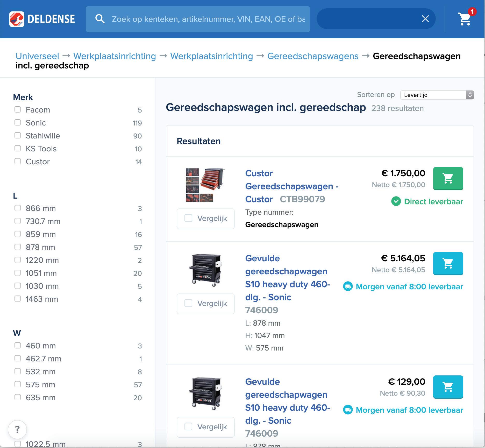Open Custor Gereedschapswagen product link
This screenshot has width=485, height=448.
pos(292,186)
